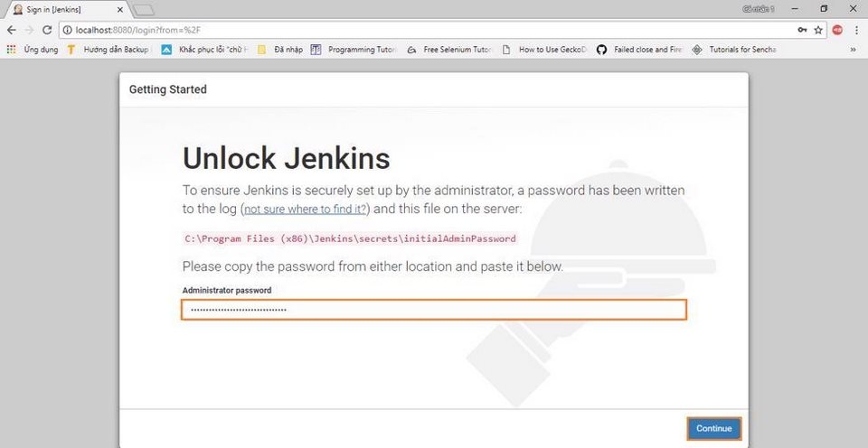Open the Chrome three-dot menu
868x448 pixels.
coord(856,30)
